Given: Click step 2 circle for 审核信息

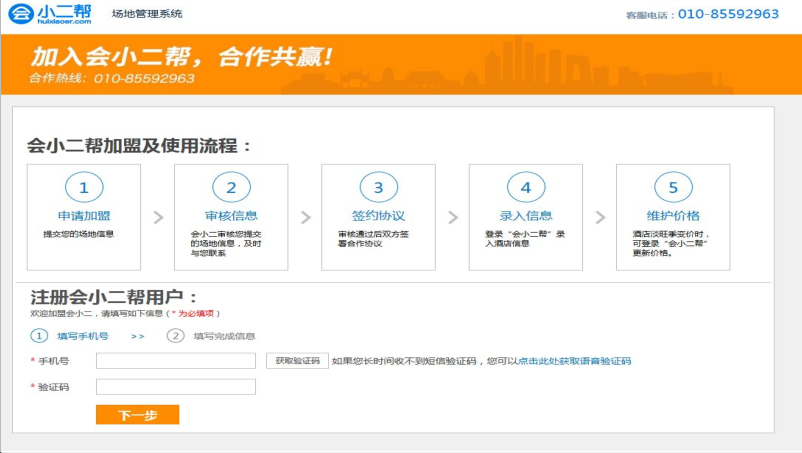Looking at the screenshot, I should pos(231,187).
